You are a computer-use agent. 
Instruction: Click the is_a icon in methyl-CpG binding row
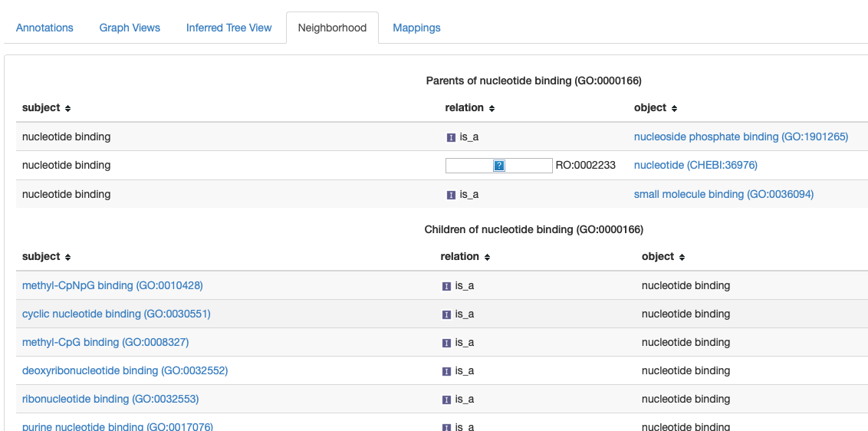pyautogui.click(x=446, y=343)
